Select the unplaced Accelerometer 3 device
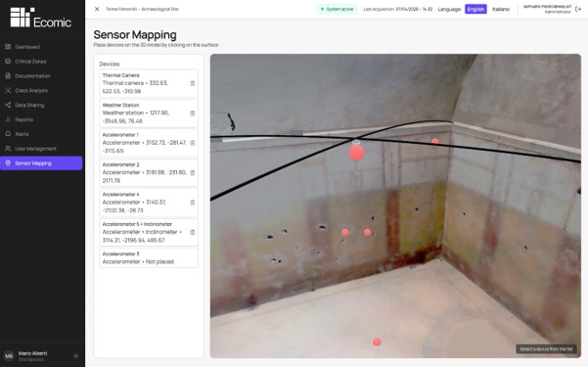 [x=149, y=257]
